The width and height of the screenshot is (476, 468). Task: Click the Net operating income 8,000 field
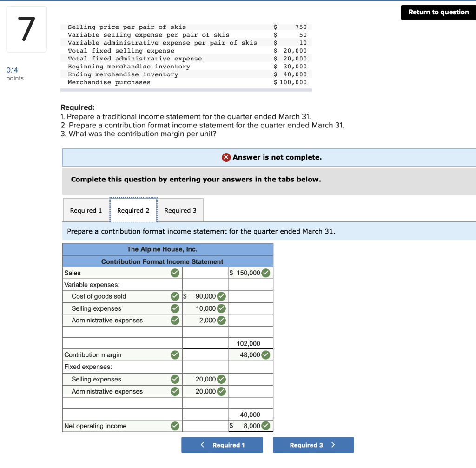pyautogui.click(x=251, y=426)
